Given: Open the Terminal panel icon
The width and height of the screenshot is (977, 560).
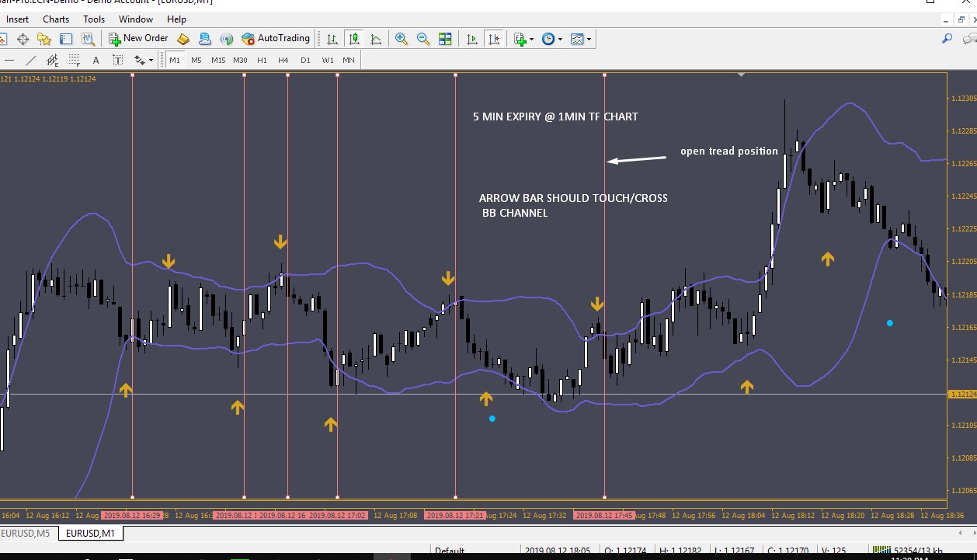Looking at the screenshot, I should (x=66, y=39).
